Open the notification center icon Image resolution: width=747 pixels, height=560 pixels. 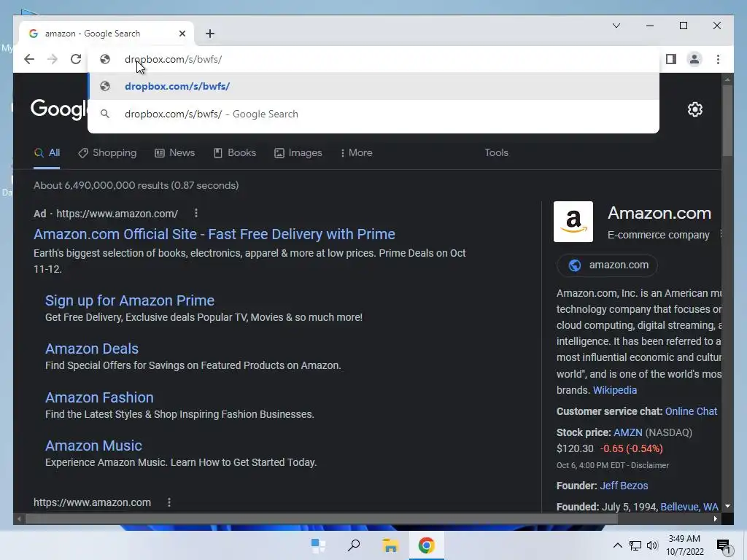click(x=724, y=545)
